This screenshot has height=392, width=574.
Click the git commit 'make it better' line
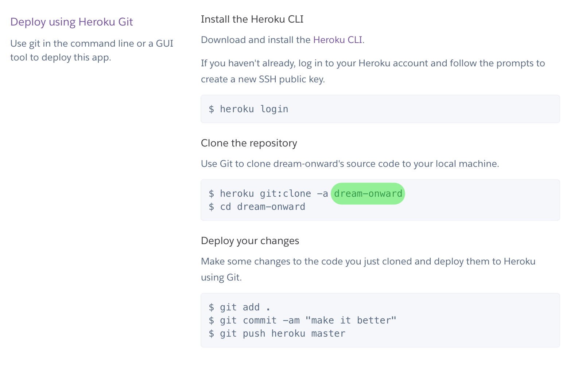pos(302,320)
